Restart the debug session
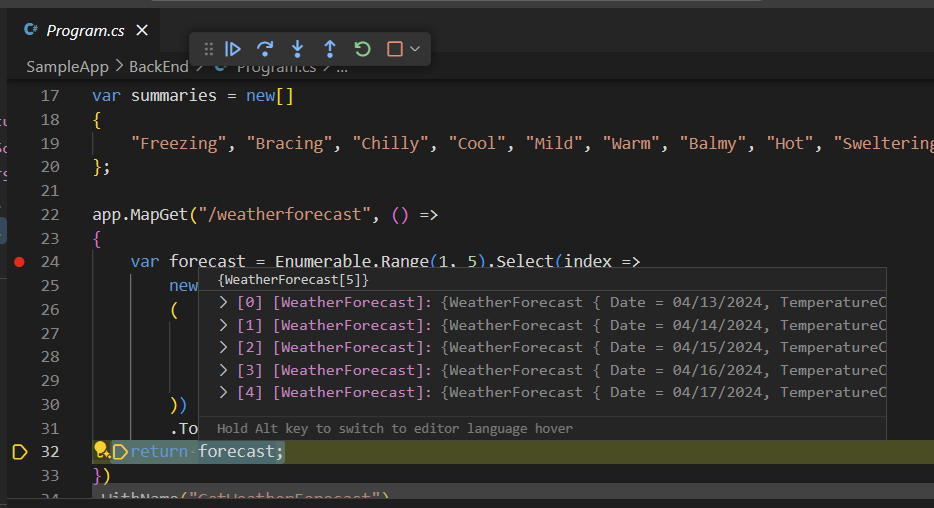Viewport: 934px width, 508px height. (x=362, y=49)
